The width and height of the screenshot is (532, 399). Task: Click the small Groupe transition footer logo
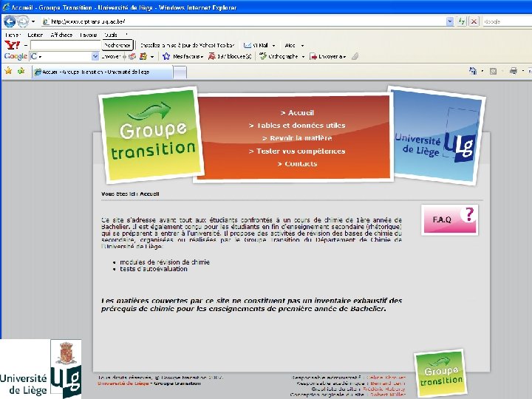[440, 373]
